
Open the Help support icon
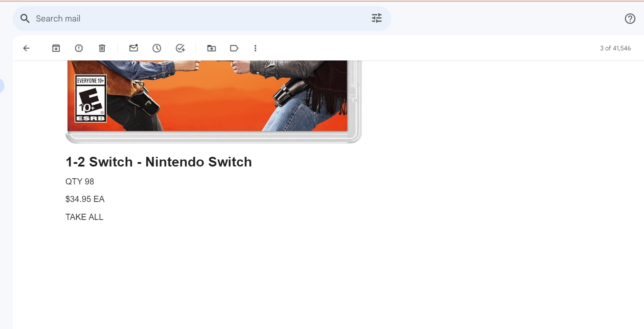click(x=630, y=18)
